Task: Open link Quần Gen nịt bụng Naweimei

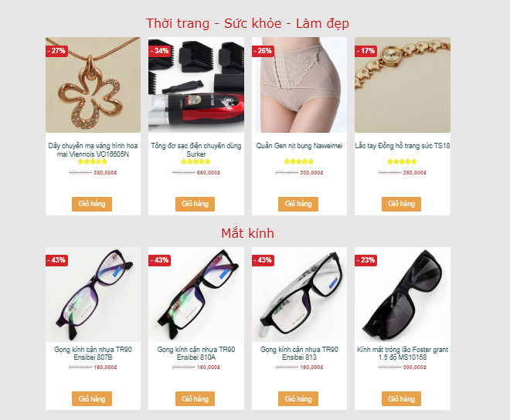Action: pyautogui.click(x=299, y=146)
